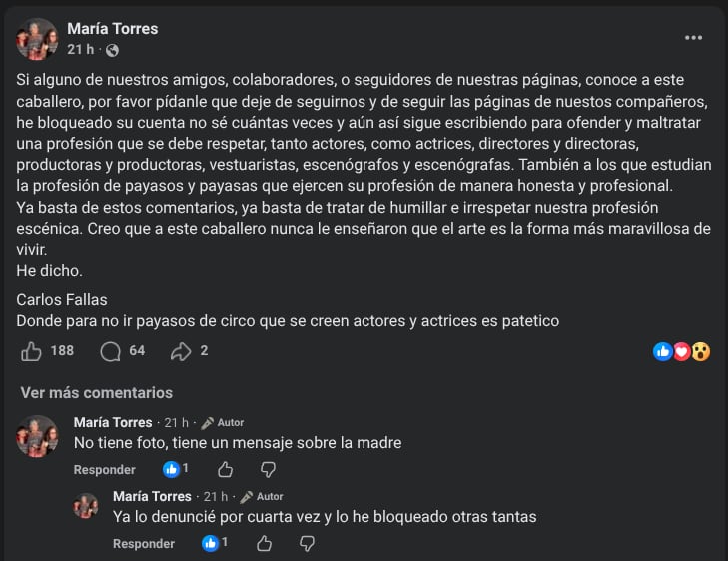The width and height of the screenshot is (728, 561).
Task: Thumbs up the reply about denuncié
Action: 265,543
